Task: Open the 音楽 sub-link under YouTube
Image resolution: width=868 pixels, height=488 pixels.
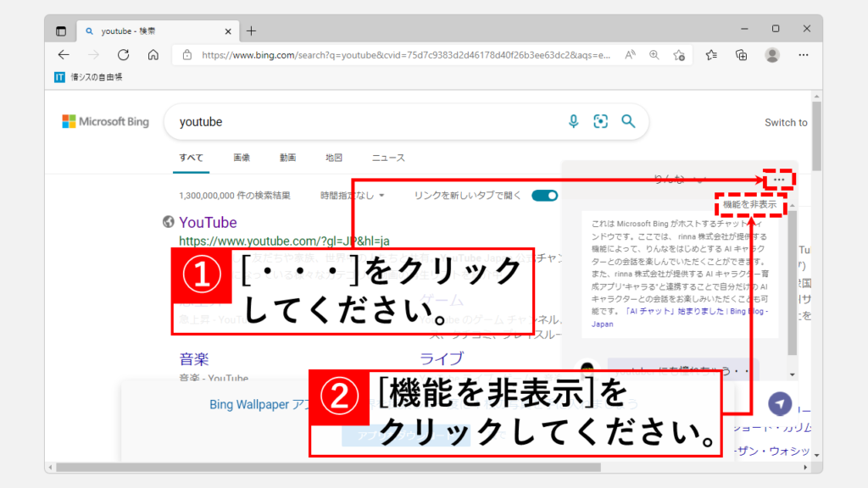Action: click(194, 358)
